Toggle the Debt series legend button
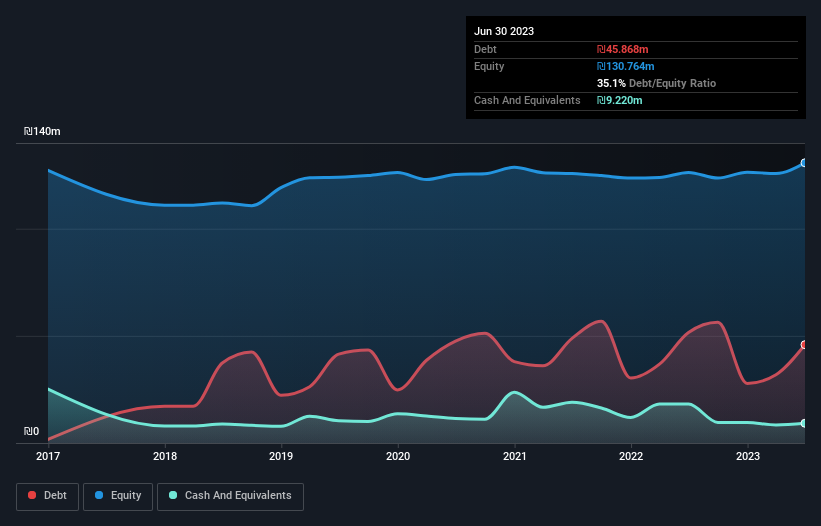The width and height of the screenshot is (821, 526). pyautogui.click(x=47, y=496)
